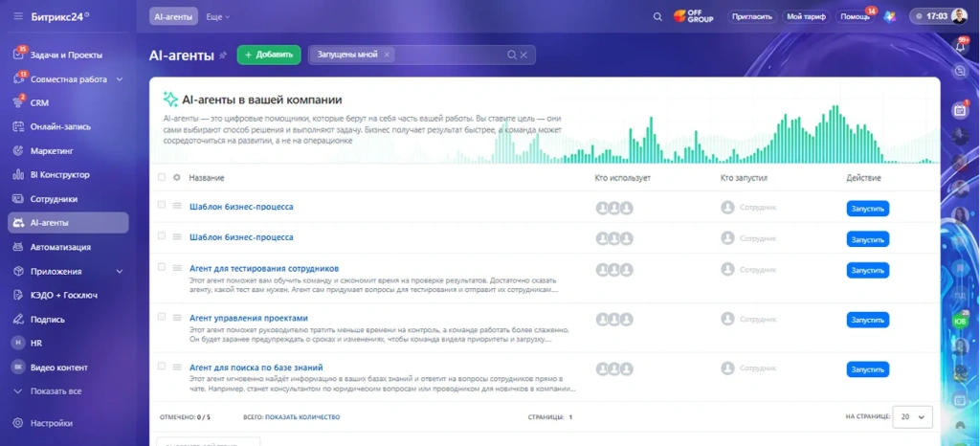
Task: Pin the AI-агенты page title
Action: [222, 55]
